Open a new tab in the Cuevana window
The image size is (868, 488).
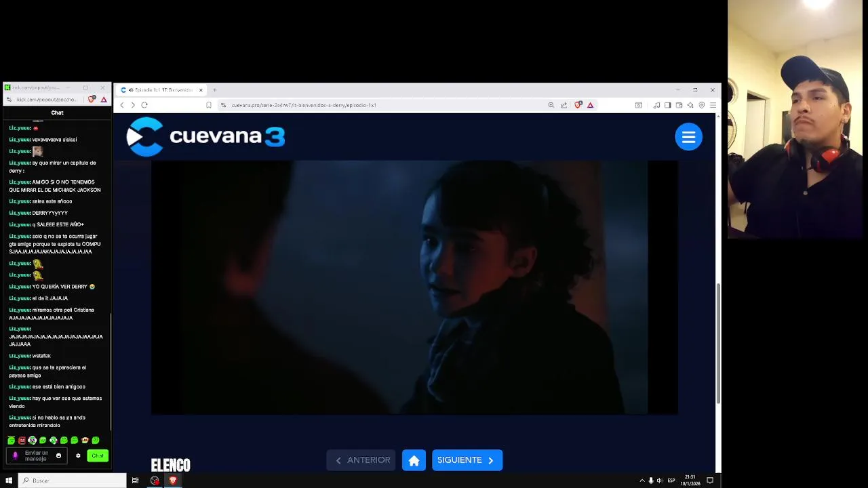(x=214, y=90)
